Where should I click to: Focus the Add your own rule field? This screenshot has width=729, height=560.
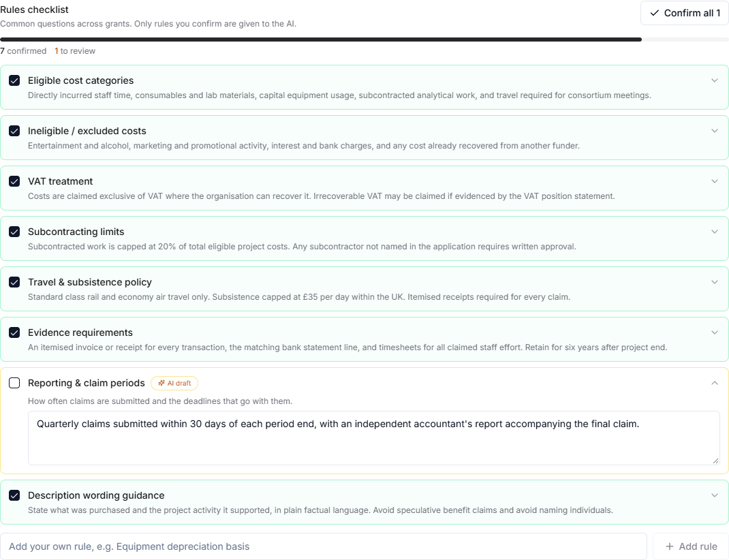click(x=324, y=546)
